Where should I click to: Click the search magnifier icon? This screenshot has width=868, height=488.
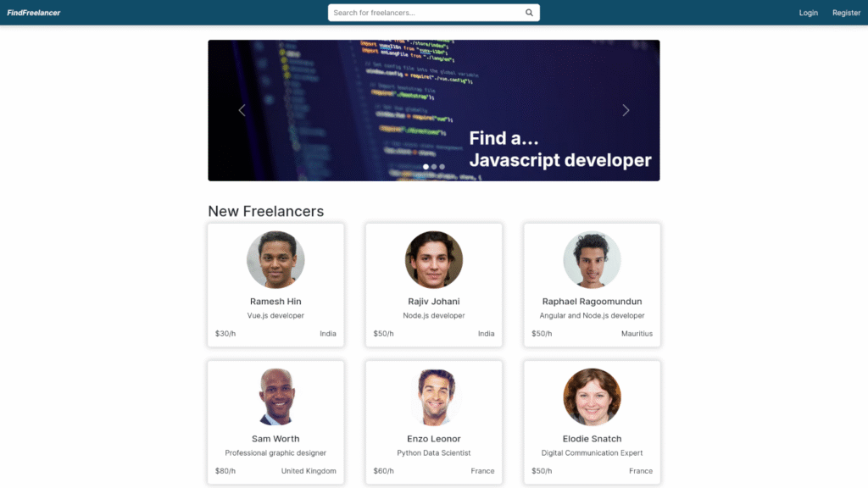[x=528, y=12]
